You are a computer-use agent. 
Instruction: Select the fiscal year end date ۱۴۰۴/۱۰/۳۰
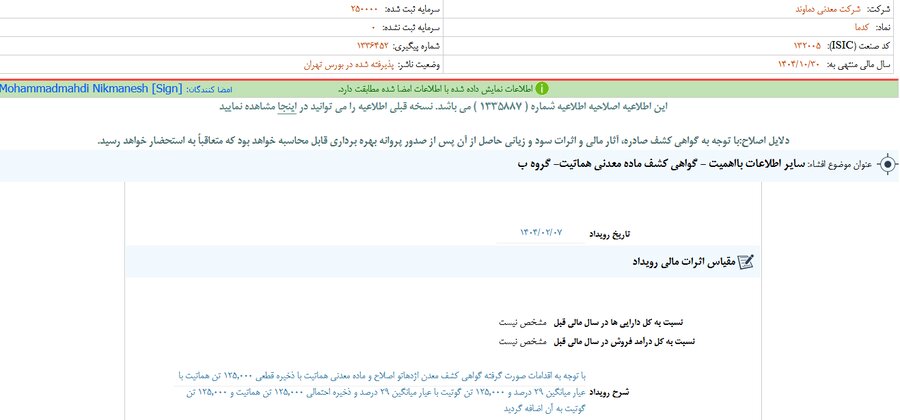pos(800,65)
